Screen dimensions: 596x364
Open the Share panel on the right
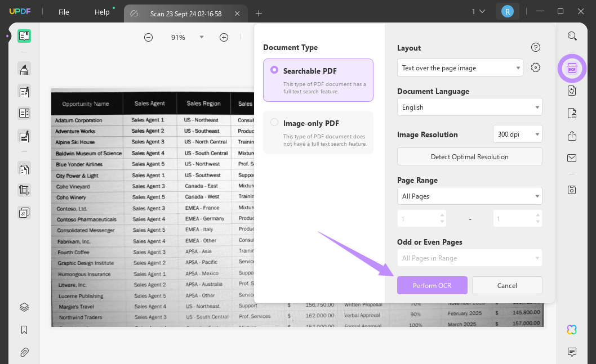coord(572,136)
